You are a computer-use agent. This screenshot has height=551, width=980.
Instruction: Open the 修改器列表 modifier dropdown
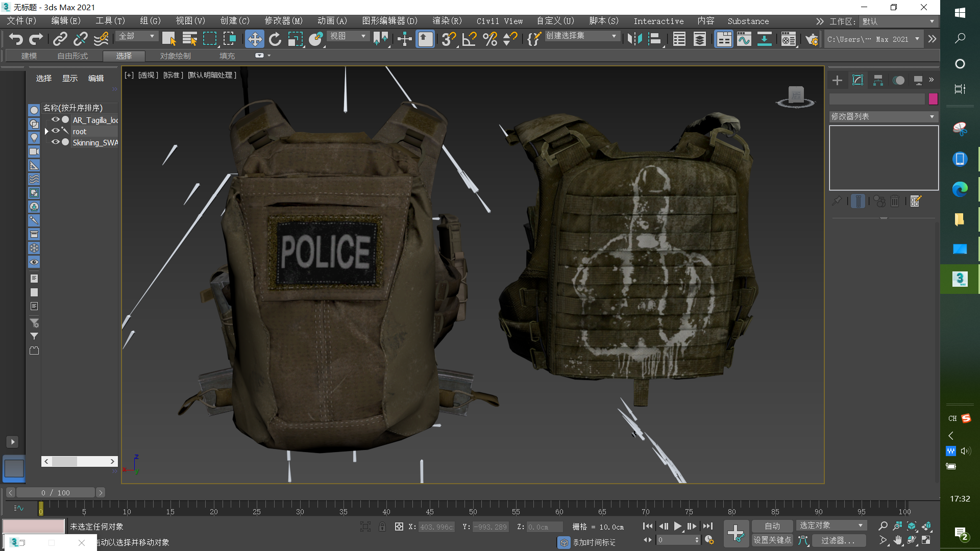pos(884,116)
